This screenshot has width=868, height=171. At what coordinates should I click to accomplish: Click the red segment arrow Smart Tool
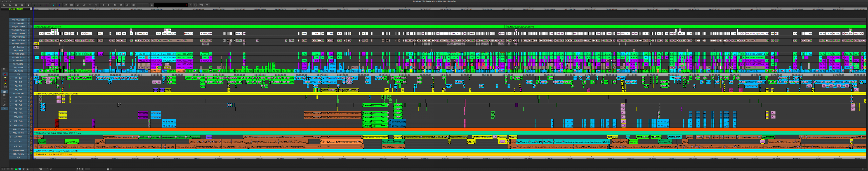point(5,74)
